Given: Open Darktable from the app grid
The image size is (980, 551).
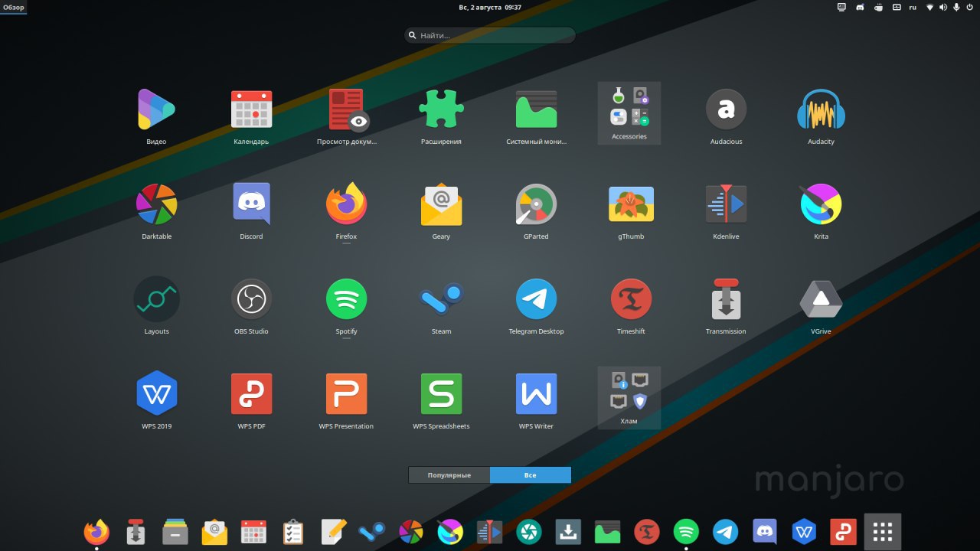Looking at the screenshot, I should (156, 204).
